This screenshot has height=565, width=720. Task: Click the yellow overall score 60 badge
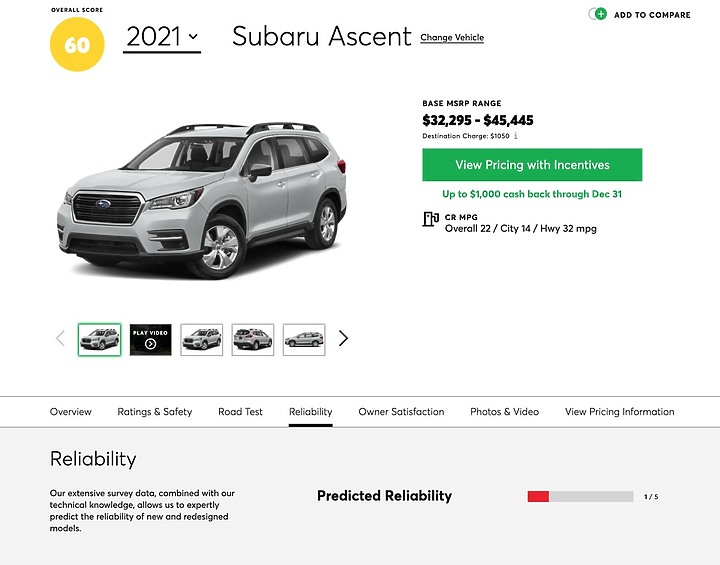coord(77,45)
